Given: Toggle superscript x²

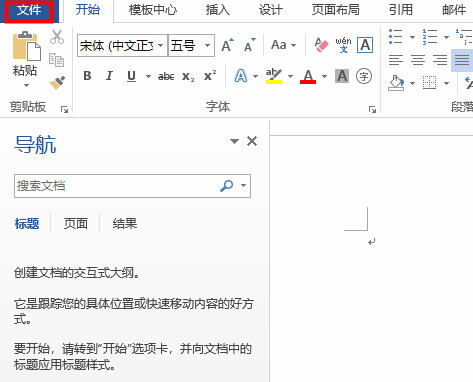Looking at the screenshot, I should [210, 76].
